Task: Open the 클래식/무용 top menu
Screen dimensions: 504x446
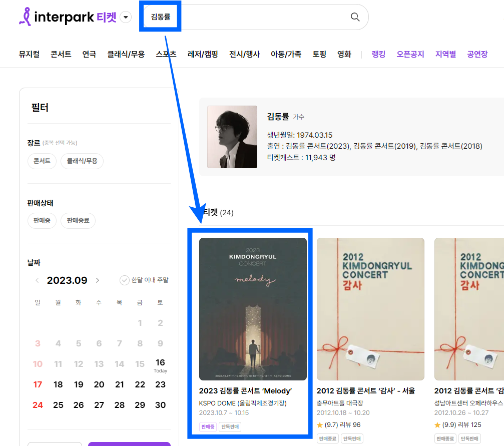Action: tap(126, 54)
